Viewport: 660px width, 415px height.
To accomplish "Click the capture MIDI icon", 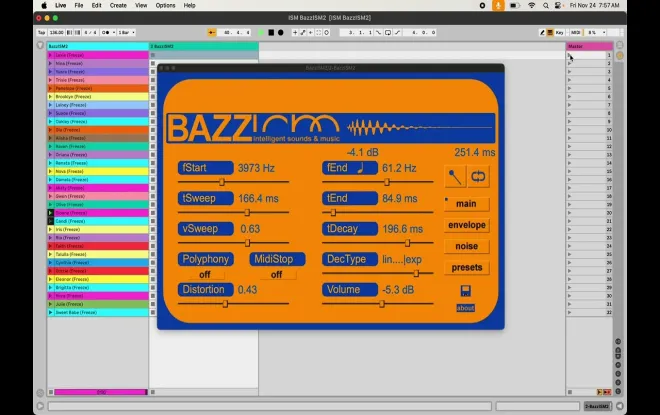I will click(319, 32).
